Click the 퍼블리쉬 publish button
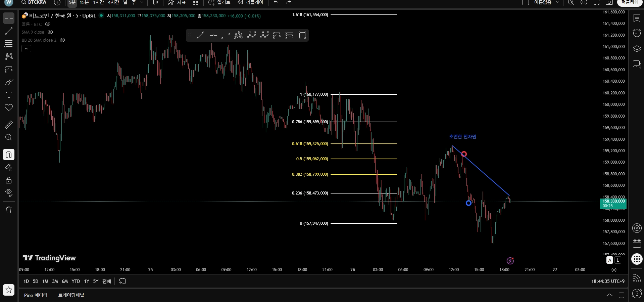Viewport: 644px width, 302px height. tap(630, 3)
